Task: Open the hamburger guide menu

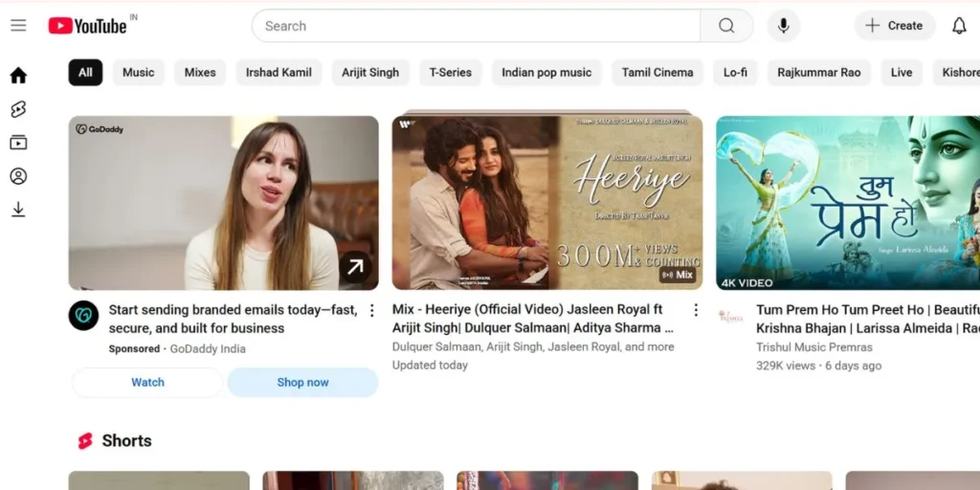Action: (x=19, y=26)
